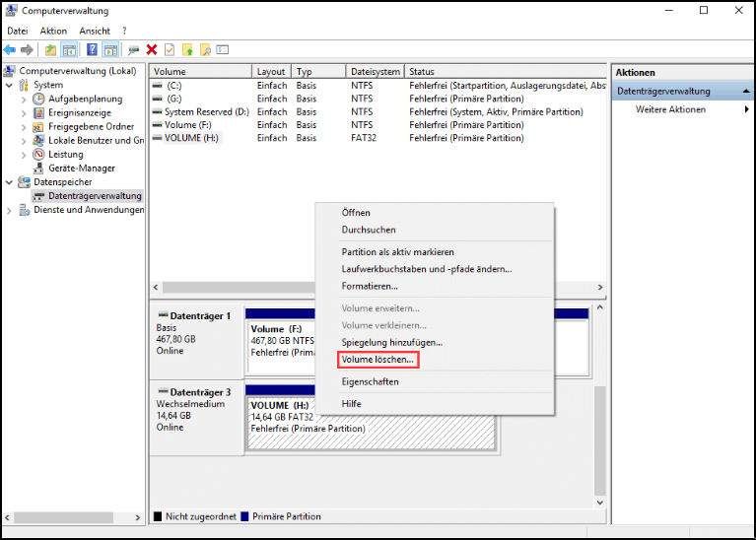
Task: Toggle the show/hide console tree icon
Action: point(69,49)
